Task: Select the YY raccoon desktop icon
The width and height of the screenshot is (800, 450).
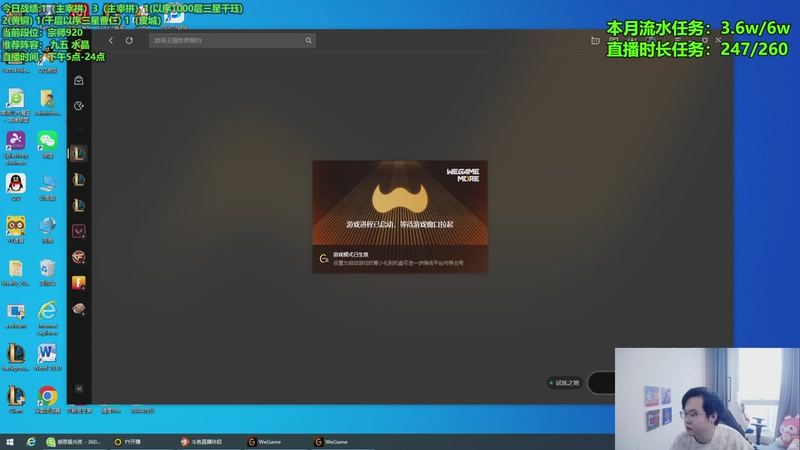Action: [x=16, y=229]
